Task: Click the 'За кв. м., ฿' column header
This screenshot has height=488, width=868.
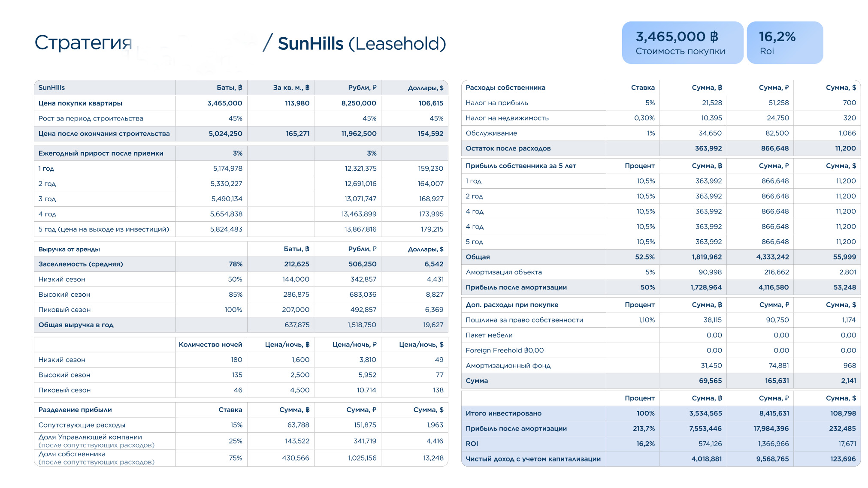Action: pos(291,87)
